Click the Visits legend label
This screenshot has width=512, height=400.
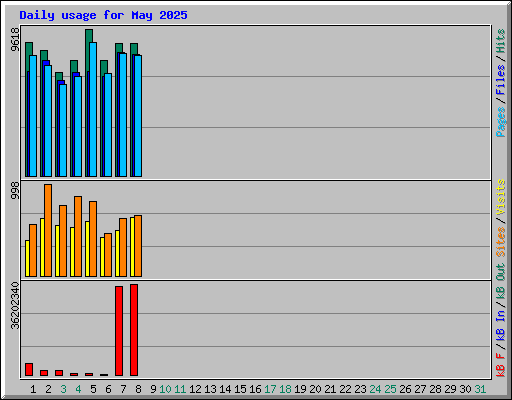(501, 197)
